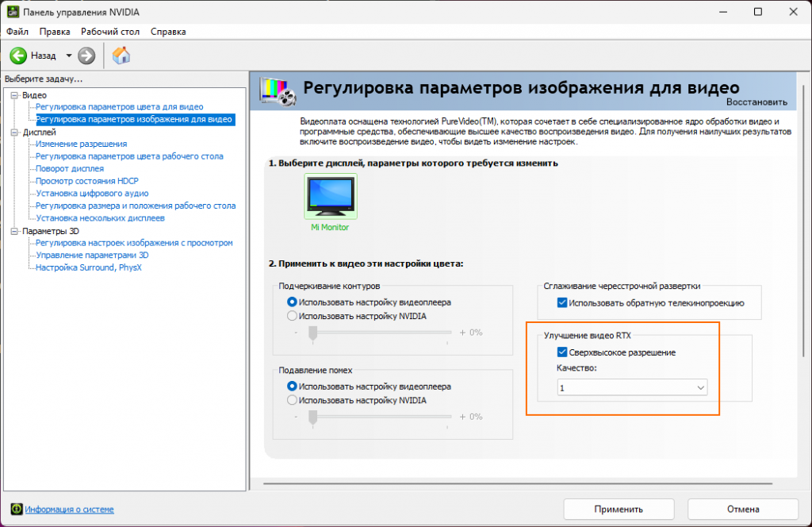Click the NVIDIA logo in title bar
The image size is (812, 527).
click(x=12, y=11)
